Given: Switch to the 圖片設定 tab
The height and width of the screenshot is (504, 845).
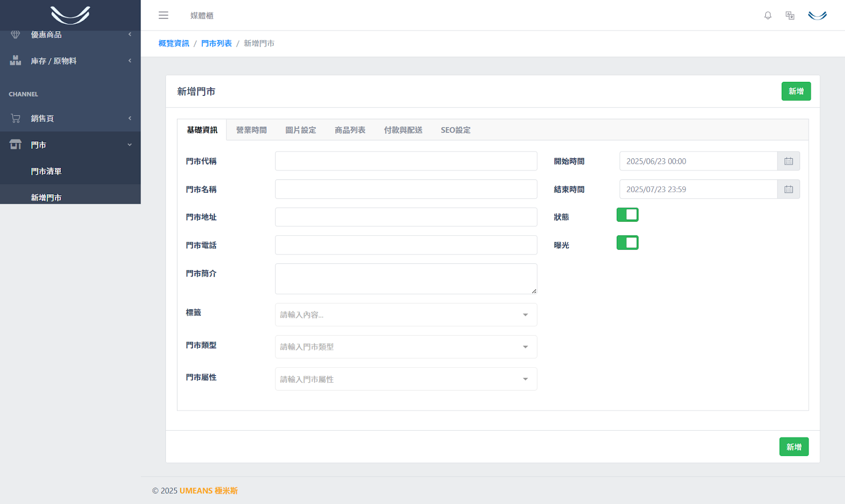Looking at the screenshot, I should (301, 130).
